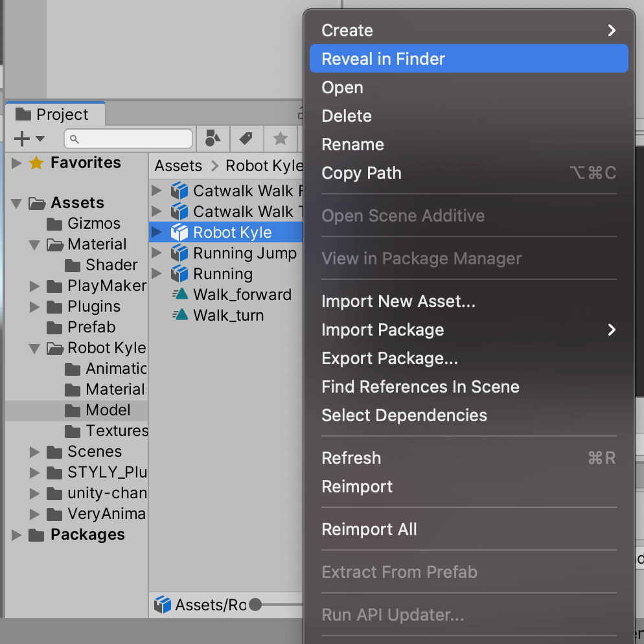The width and height of the screenshot is (644, 644).
Task: Choose Delete from context menu
Action: pos(469,116)
